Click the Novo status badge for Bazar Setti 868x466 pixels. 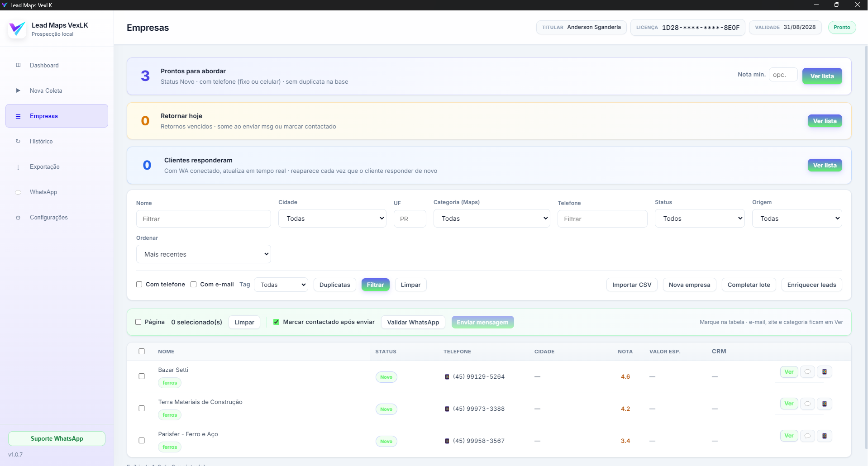coord(386,377)
